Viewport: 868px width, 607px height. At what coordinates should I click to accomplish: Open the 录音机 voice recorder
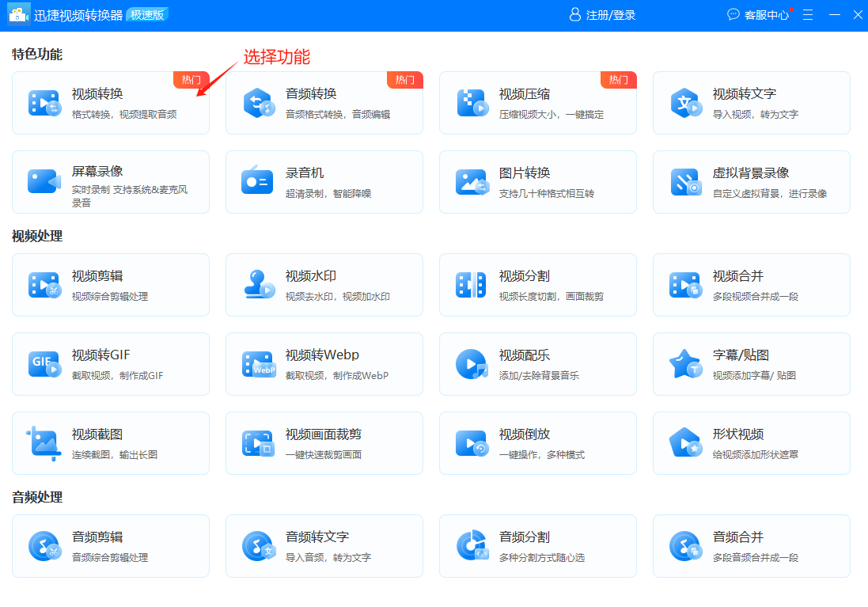(x=324, y=182)
